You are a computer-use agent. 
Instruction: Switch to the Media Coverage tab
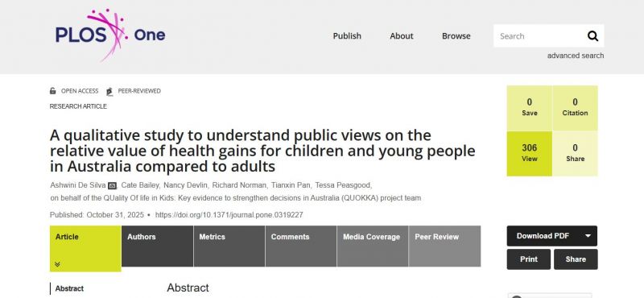coord(373,246)
